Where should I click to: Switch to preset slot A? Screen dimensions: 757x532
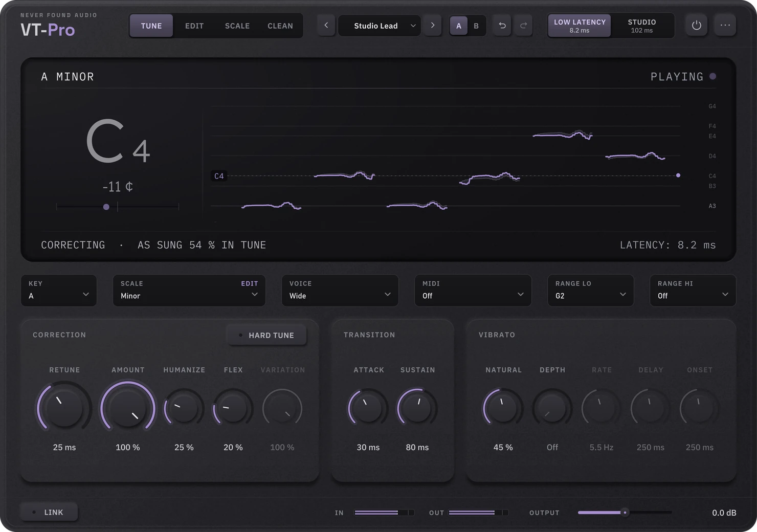[x=459, y=26]
